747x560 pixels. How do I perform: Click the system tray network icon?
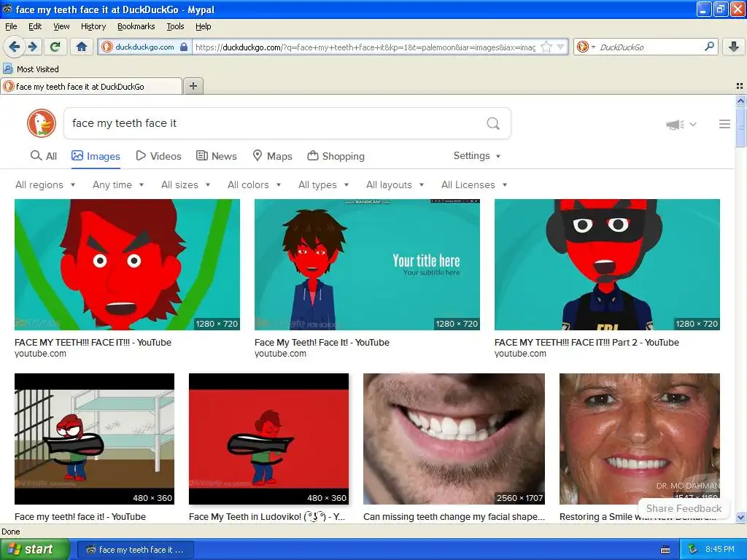pos(693,549)
